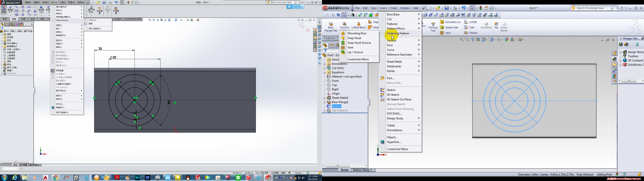This screenshot has width=644, height=181.
Task: Click the Fold tool in right SolidWorks
Action: pos(469,27)
